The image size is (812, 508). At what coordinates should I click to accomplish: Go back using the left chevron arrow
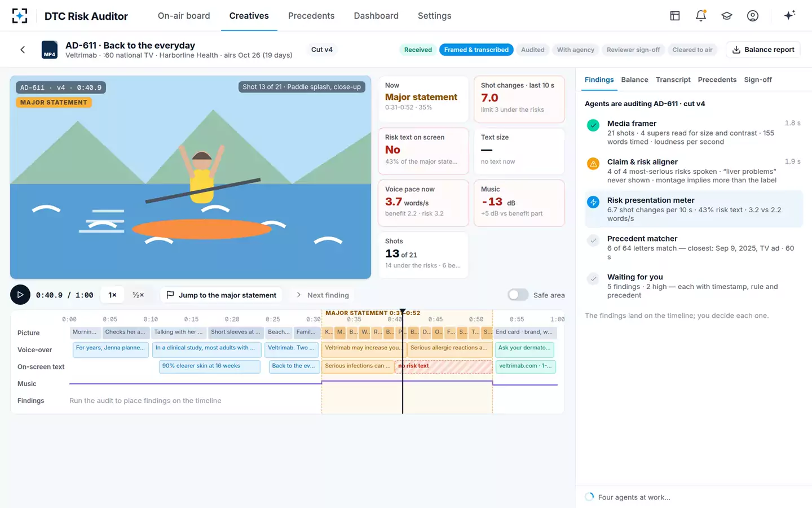(x=23, y=50)
